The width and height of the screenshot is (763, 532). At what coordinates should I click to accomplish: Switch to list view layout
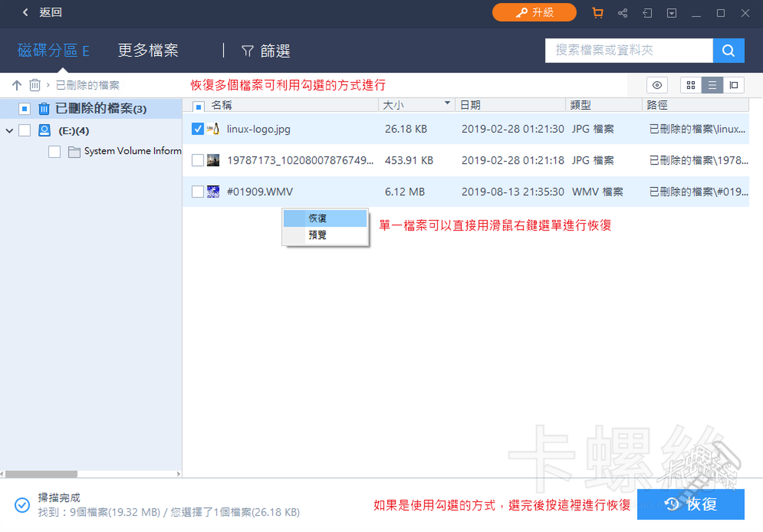tap(712, 85)
